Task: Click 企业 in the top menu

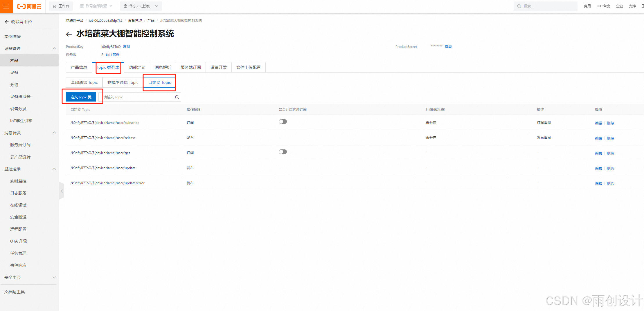Action: (620, 6)
